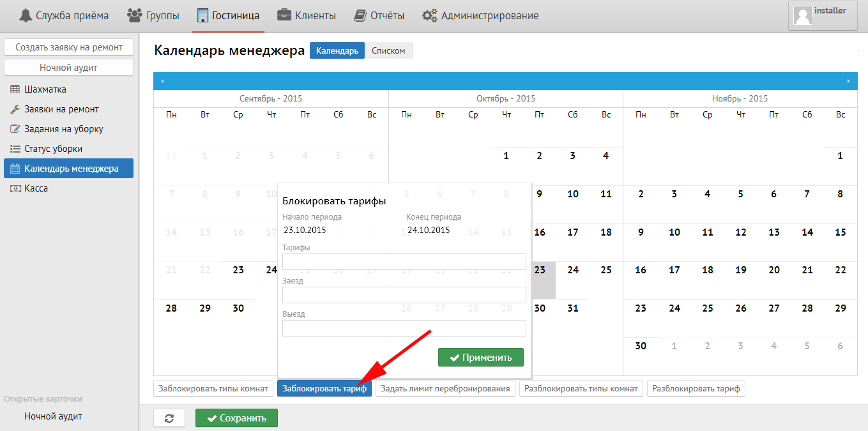Click the Ночной аудит sidebar button
Image resolution: width=868 pixels, height=431 pixels.
tap(69, 67)
